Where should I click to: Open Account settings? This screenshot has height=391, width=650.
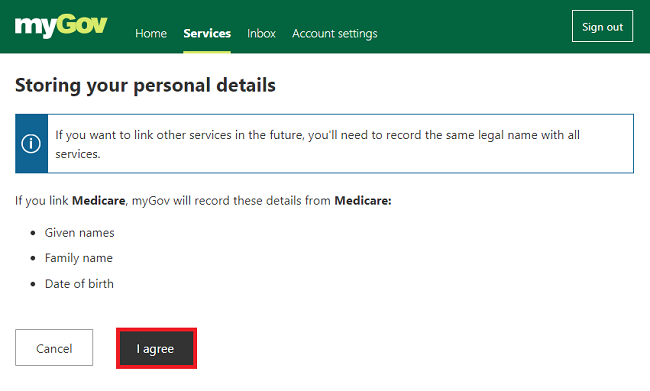[335, 34]
